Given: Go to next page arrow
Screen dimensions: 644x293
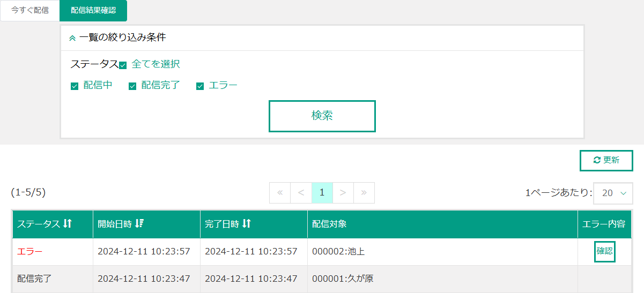Looking at the screenshot, I should tap(343, 193).
